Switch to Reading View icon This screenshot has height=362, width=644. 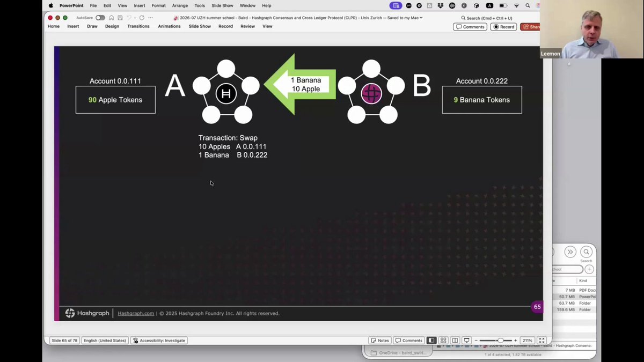coord(455,341)
